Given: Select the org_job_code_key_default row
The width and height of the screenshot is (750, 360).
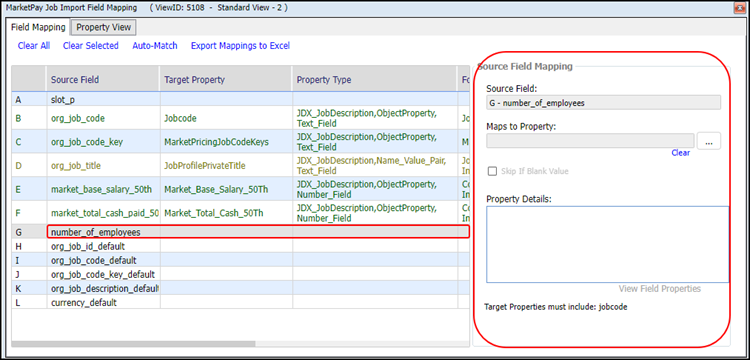Looking at the screenshot, I should (241, 274).
